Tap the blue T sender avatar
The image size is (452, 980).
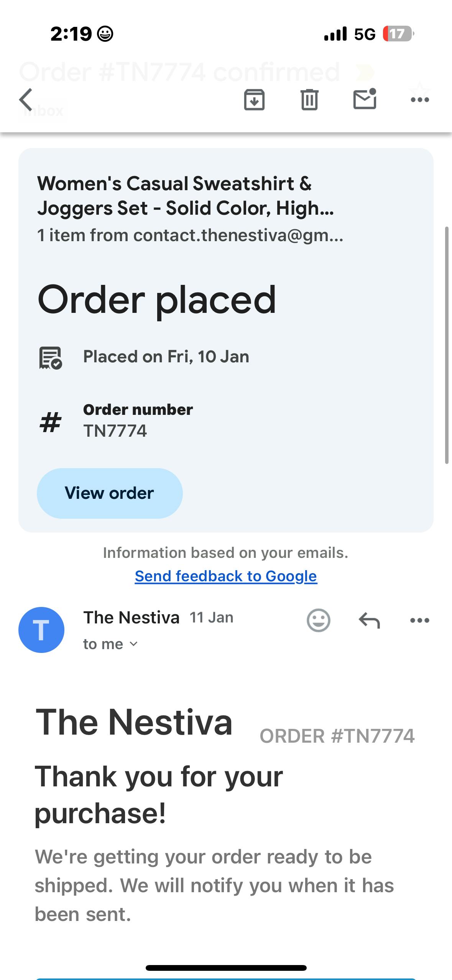pos(41,630)
